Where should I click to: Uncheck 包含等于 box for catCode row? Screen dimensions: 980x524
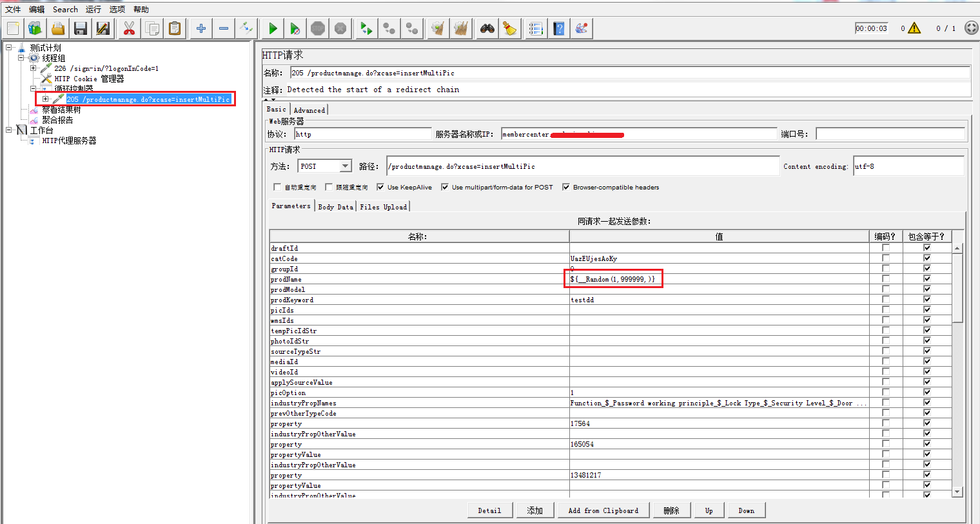927,258
